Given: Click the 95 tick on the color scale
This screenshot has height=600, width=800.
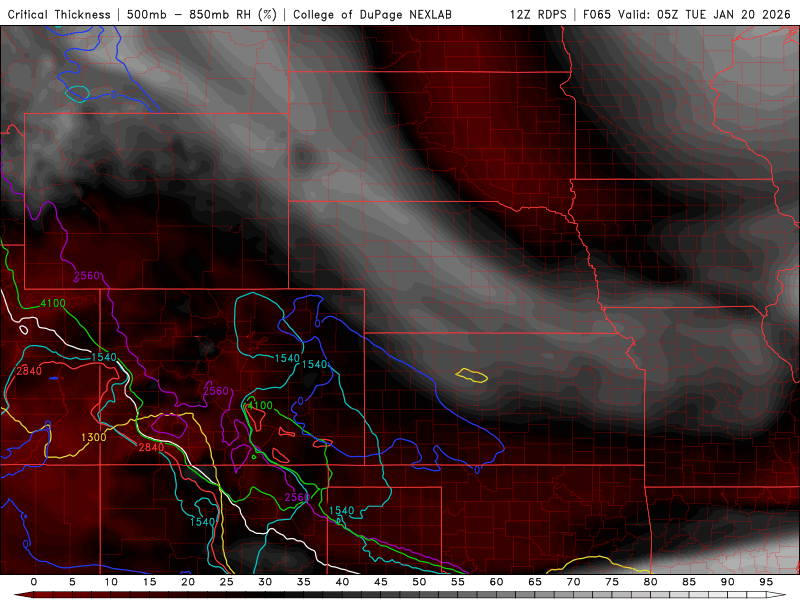Looking at the screenshot, I should tap(766, 582).
